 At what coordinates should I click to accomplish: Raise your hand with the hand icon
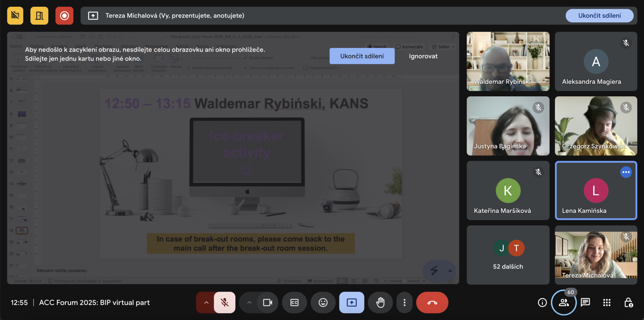pos(380,303)
